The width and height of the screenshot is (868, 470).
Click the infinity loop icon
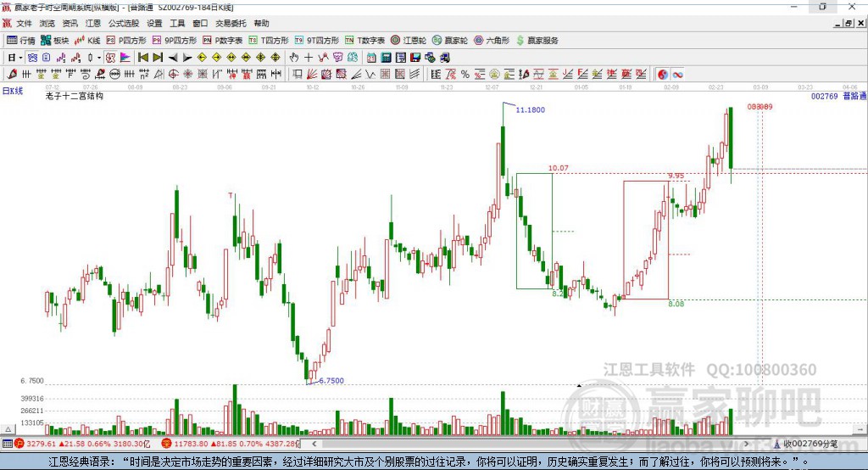pyautogui.click(x=677, y=75)
